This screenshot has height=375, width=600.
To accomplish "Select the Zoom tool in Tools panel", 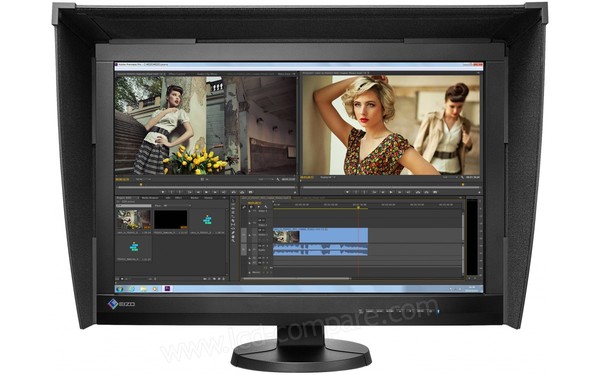I will tap(233, 241).
